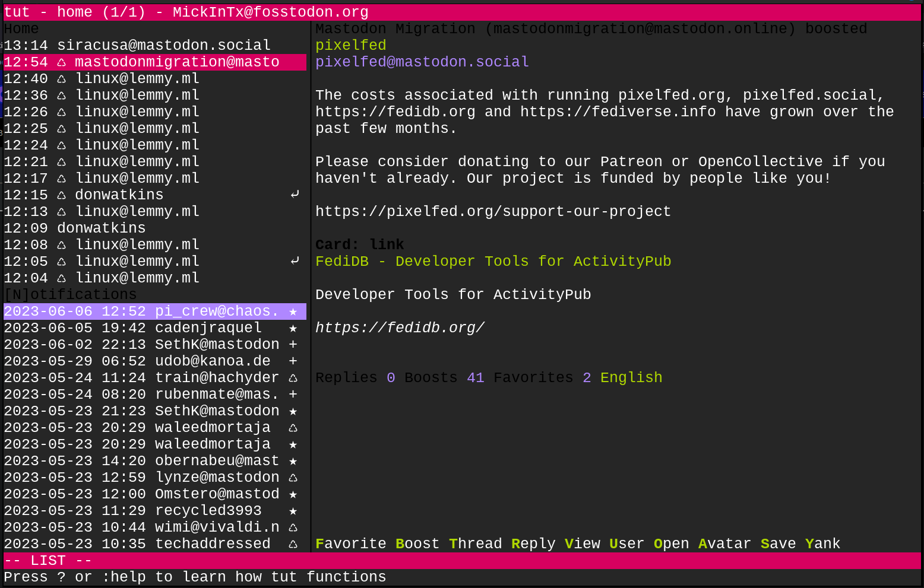924x588 pixels.
Task: Select Avatar action in toot toolbar
Action: [725, 544]
